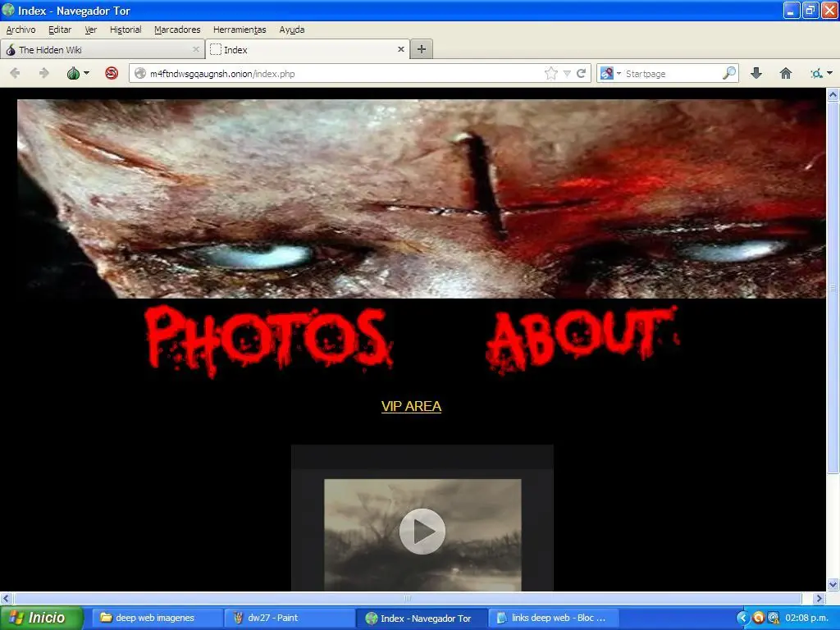Play the embedded video
Viewport: 840px width, 630px height.
click(x=422, y=532)
